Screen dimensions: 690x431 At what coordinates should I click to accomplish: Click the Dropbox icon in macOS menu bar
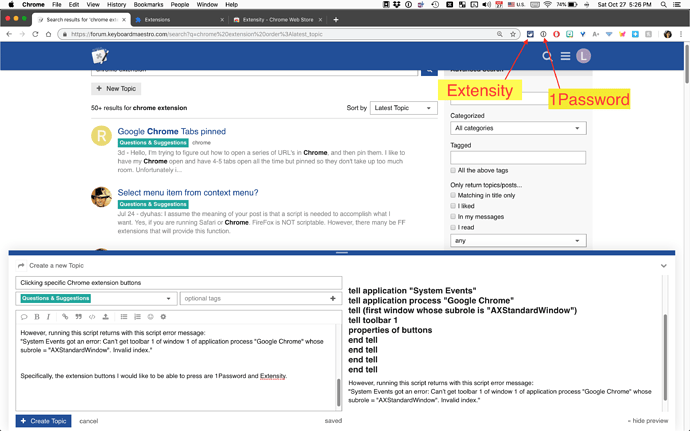pyautogui.click(x=397, y=4)
